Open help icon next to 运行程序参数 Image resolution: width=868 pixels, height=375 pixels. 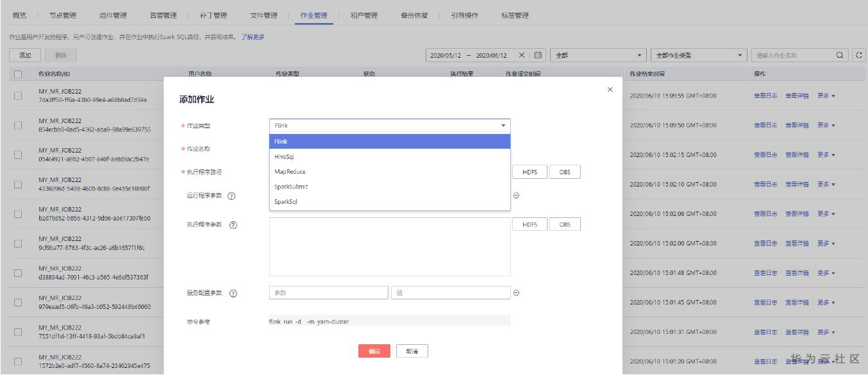point(231,196)
